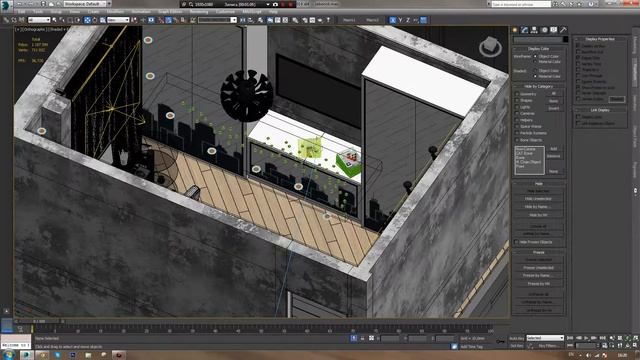Collapse the Display Properties rollout
Viewport: 640px width, 360px height.
[x=600, y=39]
